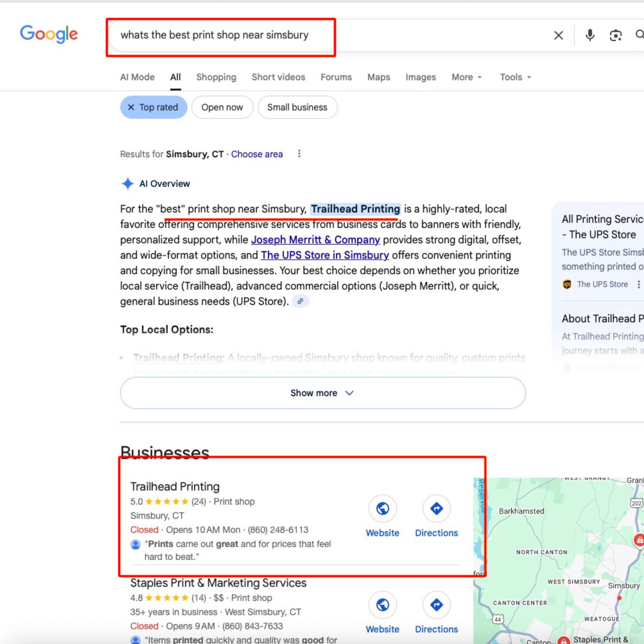Get Directions to Staples Print & Marketing Services
The width and height of the screenshot is (644, 644).
(x=436, y=605)
